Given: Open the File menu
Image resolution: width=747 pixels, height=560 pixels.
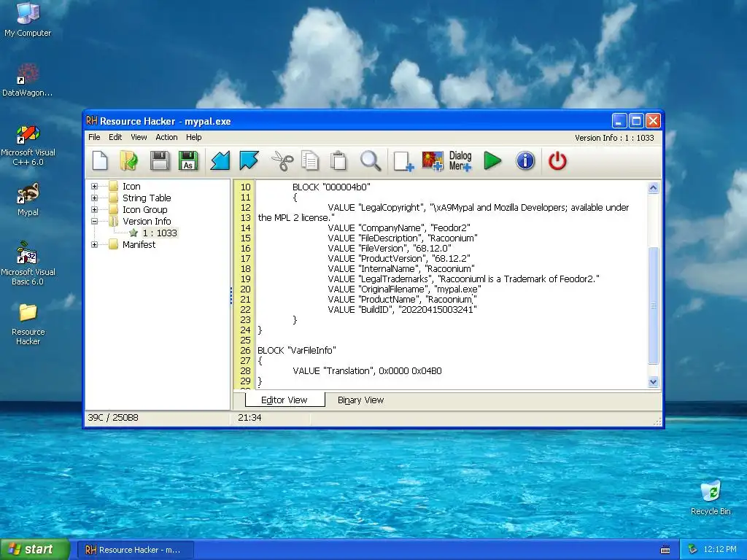Looking at the screenshot, I should [94, 137].
